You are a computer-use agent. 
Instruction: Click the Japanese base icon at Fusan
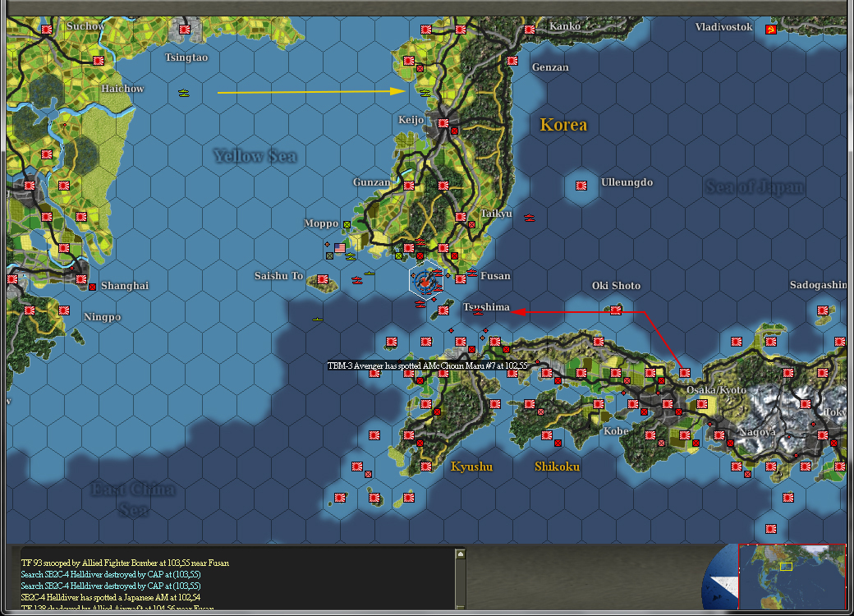coord(461,279)
